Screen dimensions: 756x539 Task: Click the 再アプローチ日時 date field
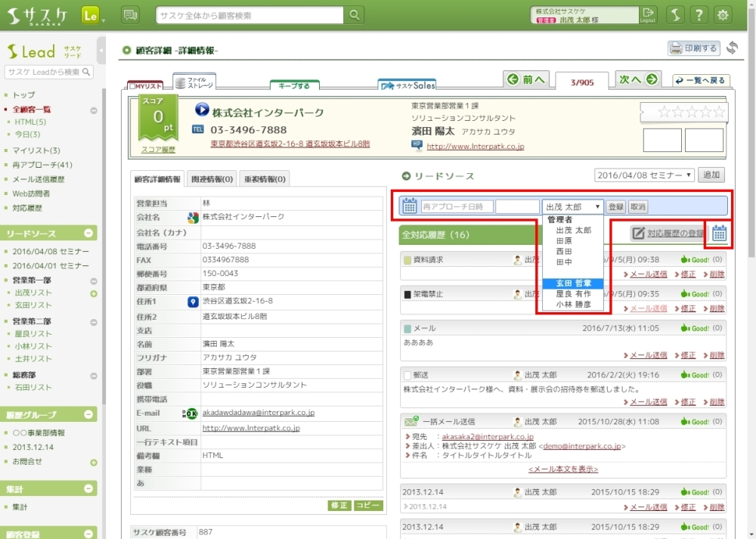[457, 206]
